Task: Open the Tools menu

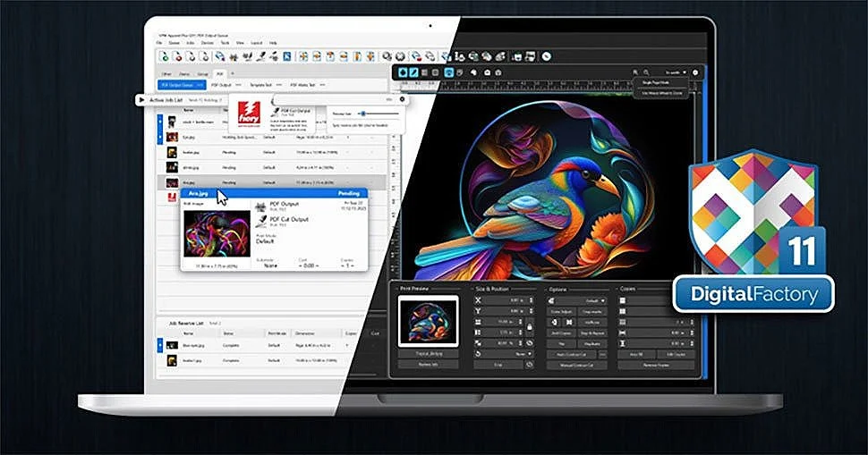Action: pos(225,43)
